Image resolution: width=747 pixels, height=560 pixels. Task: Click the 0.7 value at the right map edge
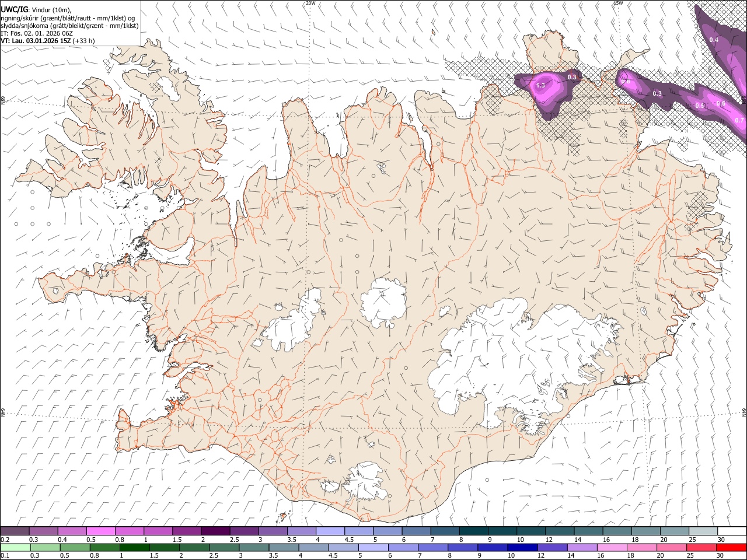click(739, 120)
